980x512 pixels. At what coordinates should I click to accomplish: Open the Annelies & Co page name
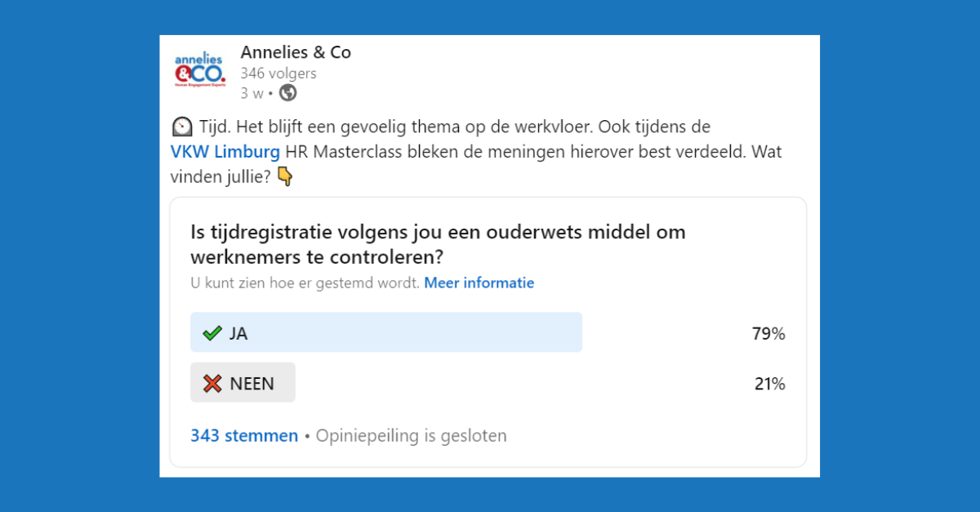(296, 52)
